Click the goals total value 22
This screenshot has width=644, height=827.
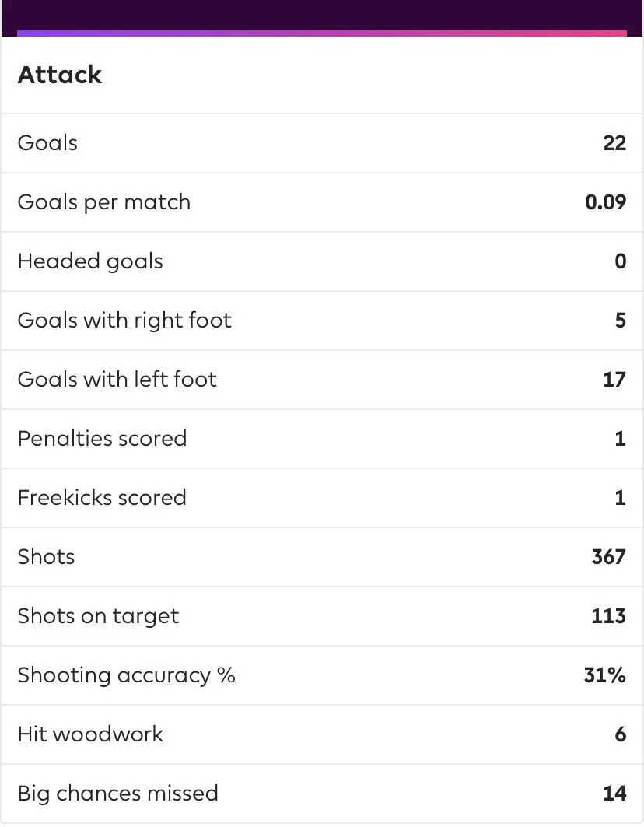point(614,143)
